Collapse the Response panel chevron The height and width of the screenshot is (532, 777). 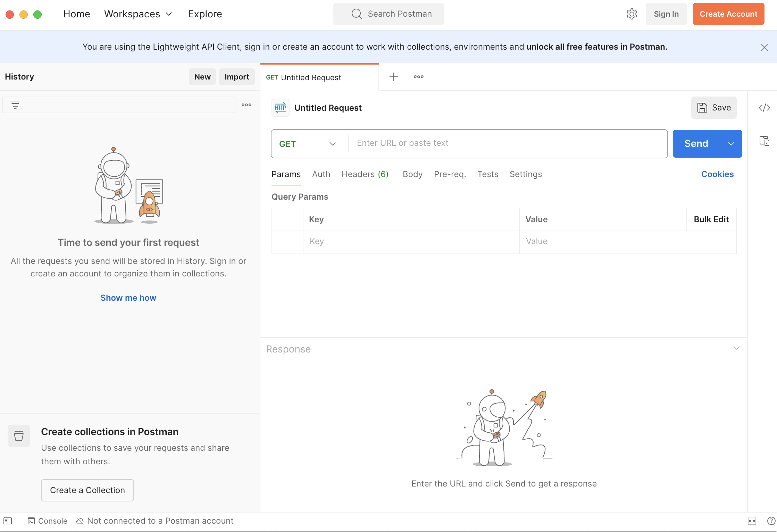(736, 348)
